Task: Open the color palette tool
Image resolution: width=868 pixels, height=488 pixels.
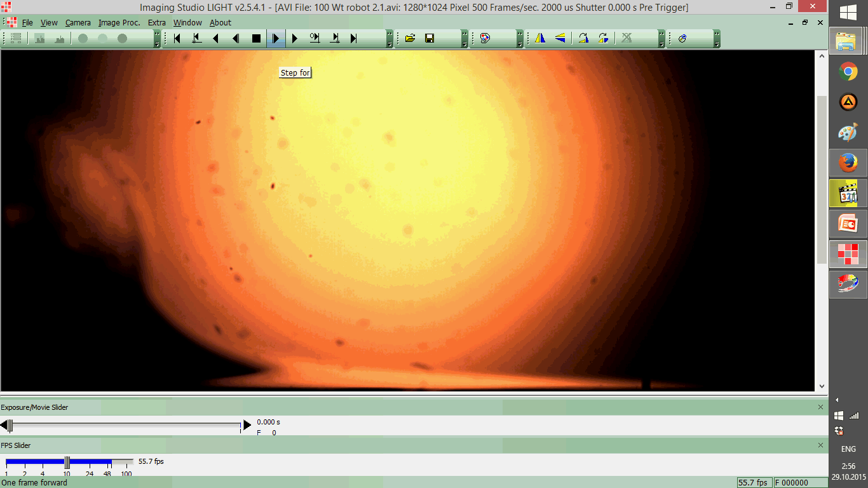Action: coord(485,39)
